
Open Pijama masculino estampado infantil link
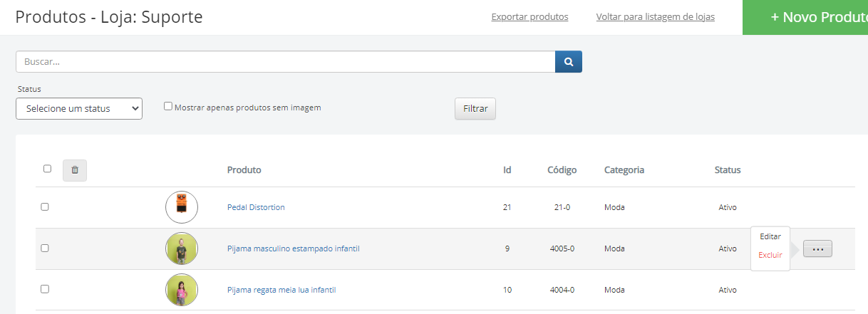click(294, 248)
